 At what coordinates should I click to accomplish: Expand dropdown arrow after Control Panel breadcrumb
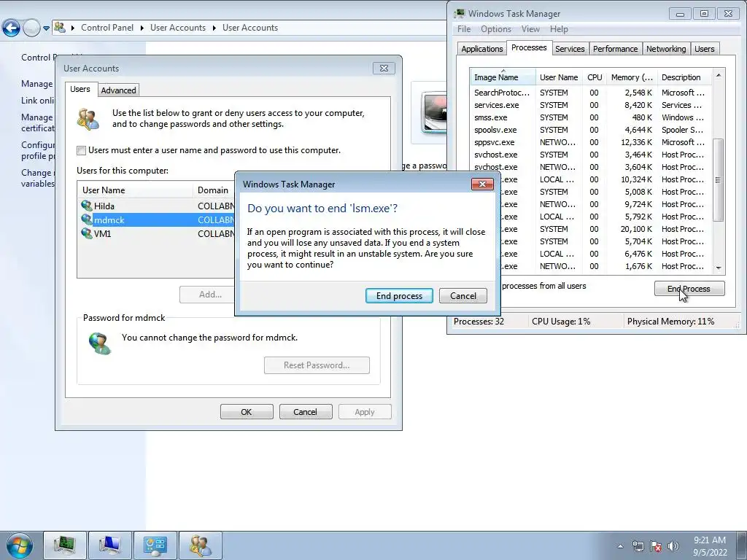[142, 28]
